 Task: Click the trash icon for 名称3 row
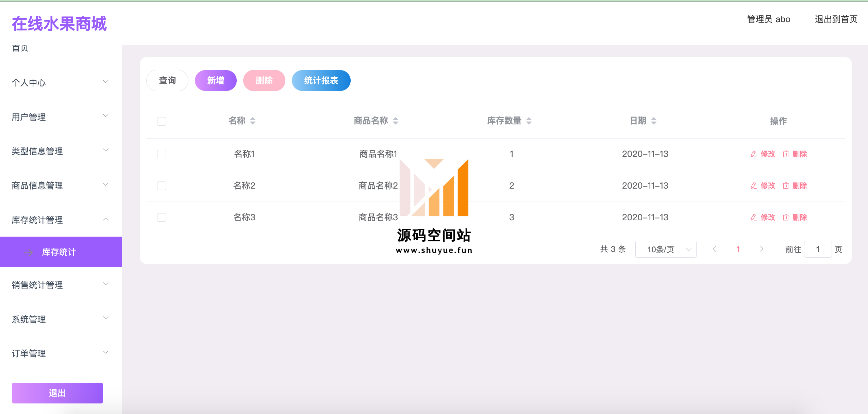coord(786,217)
